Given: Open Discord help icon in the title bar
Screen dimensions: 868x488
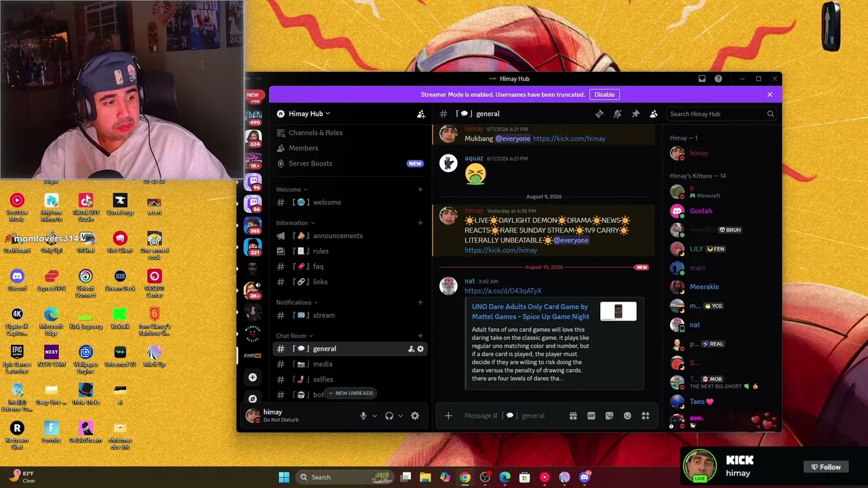Looking at the screenshot, I should click(718, 79).
